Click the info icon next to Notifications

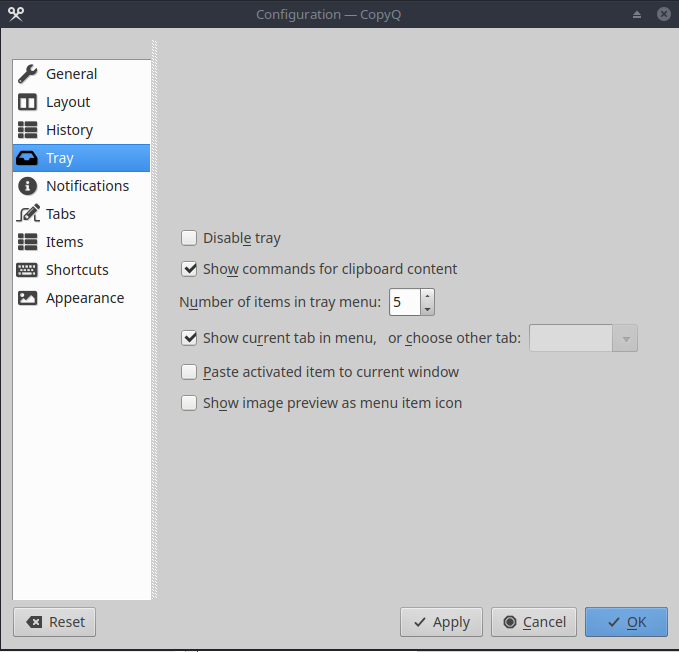pos(28,186)
